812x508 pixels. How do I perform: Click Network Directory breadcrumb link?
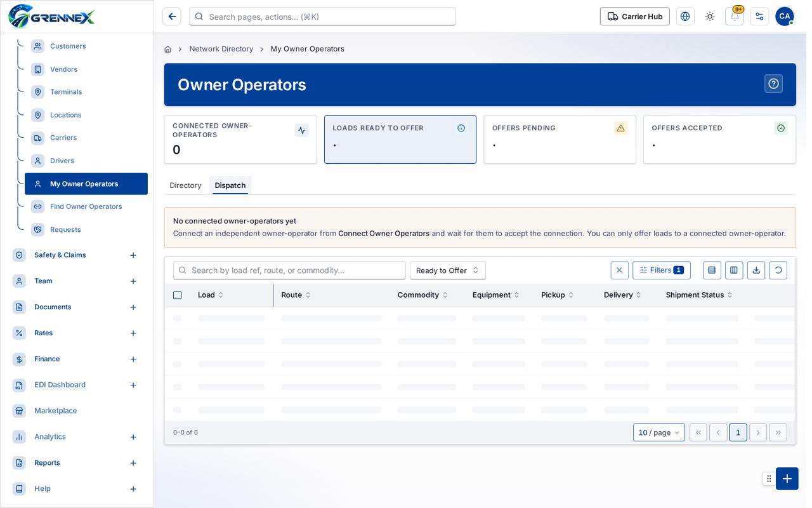pyautogui.click(x=221, y=49)
